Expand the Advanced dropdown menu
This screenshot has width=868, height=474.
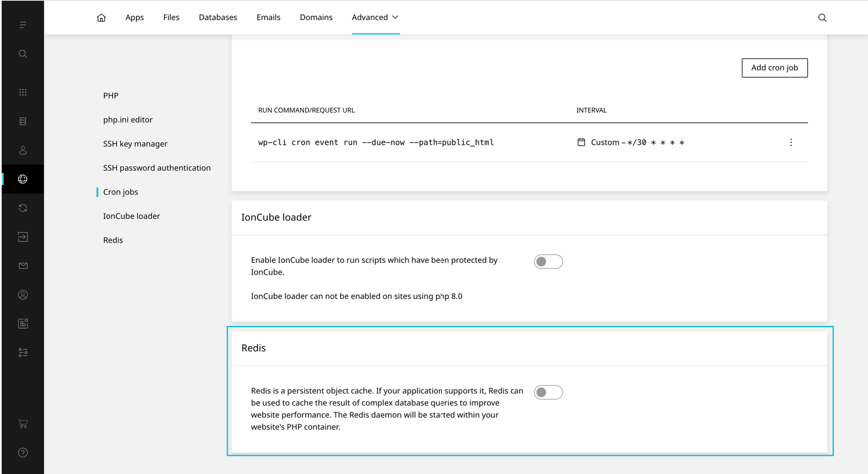[x=375, y=18]
